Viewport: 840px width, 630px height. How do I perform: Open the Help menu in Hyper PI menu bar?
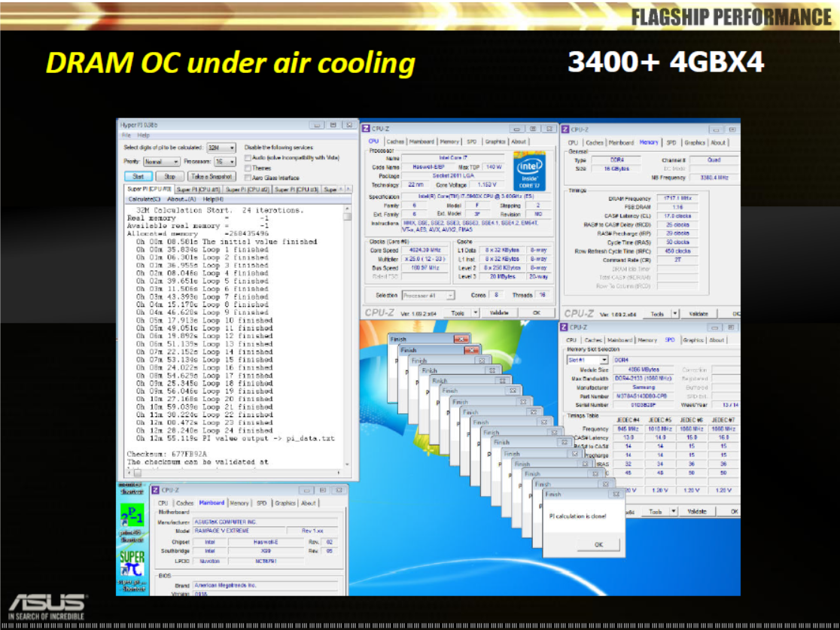[x=143, y=135]
